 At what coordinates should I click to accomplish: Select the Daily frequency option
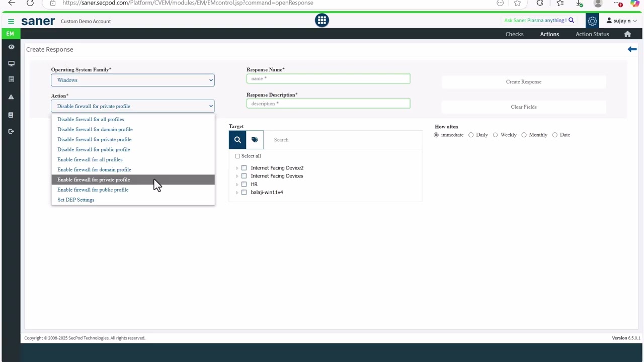pyautogui.click(x=471, y=135)
